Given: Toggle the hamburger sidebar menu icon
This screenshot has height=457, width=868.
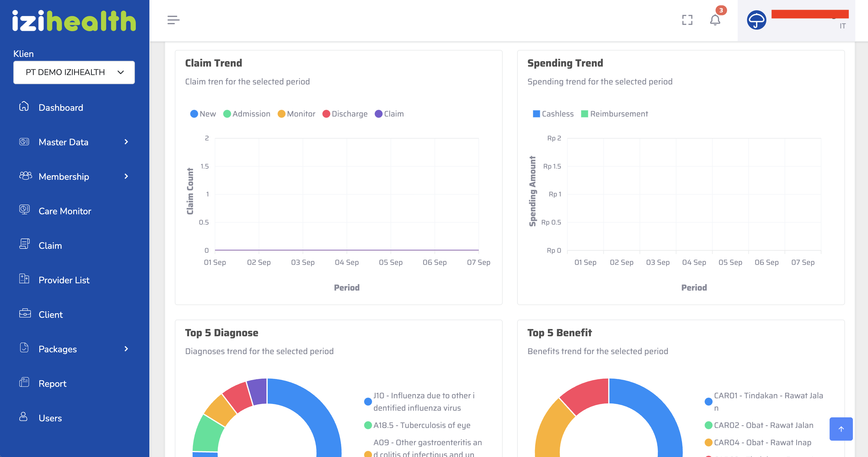Looking at the screenshot, I should (x=173, y=20).
